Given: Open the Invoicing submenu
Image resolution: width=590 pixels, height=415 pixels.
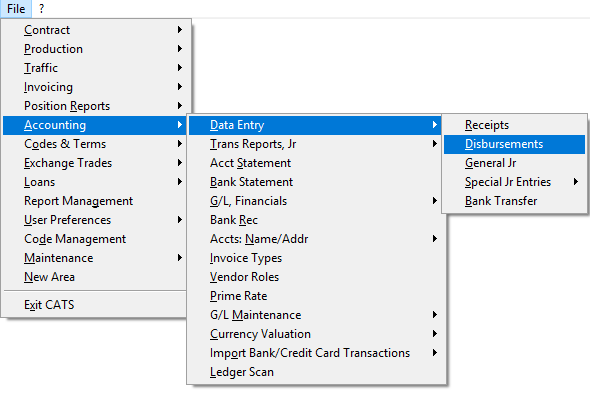Looking at the screenshot, I should tap(94, 87).
